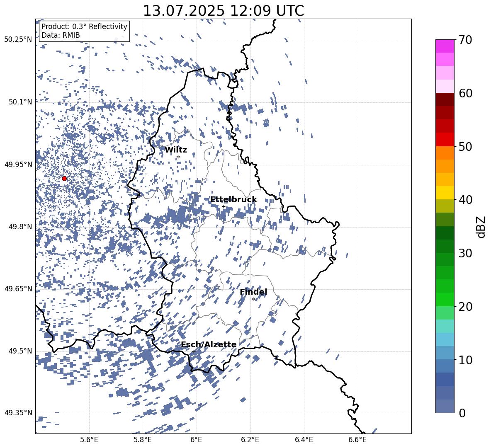491x448 pixels.
Task: Click the bright green colorbar segment above 20
Action: pos(445,300)
